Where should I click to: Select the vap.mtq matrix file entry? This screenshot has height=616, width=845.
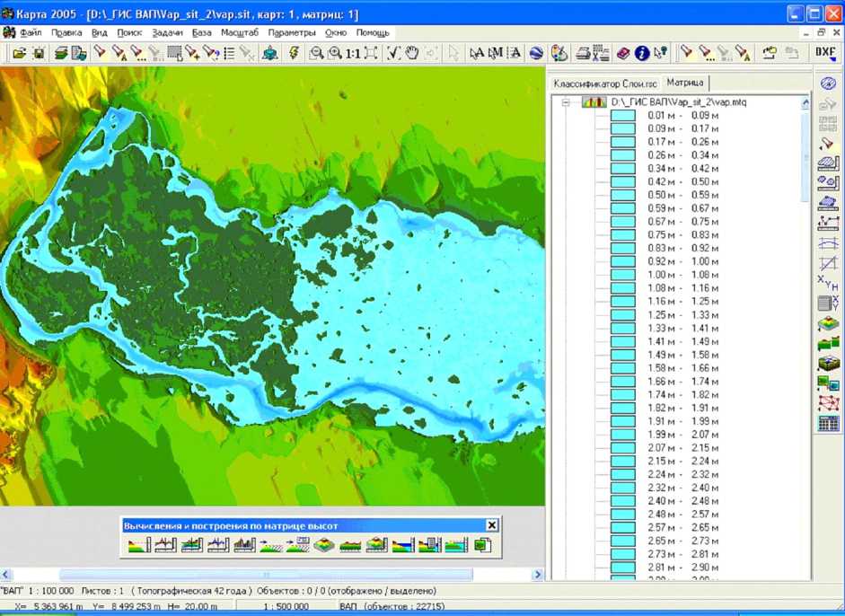[678, 102]
